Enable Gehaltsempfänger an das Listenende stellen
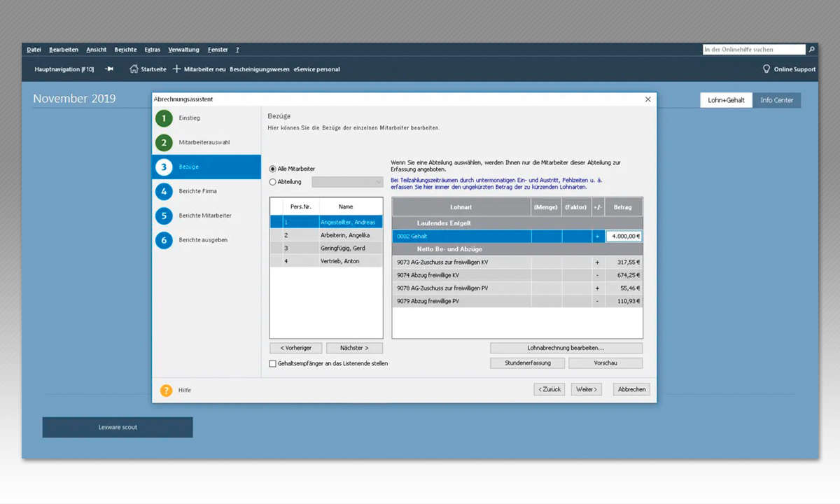The height and width of the screenshot is (504, 840). pos(273,363)
